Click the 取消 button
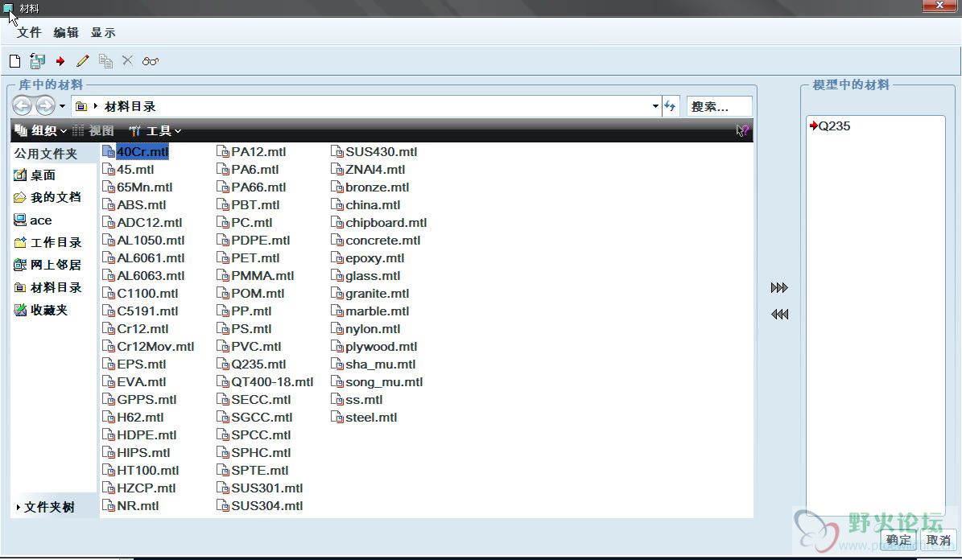Screen dimensions: 962x560 pos(938,540)
